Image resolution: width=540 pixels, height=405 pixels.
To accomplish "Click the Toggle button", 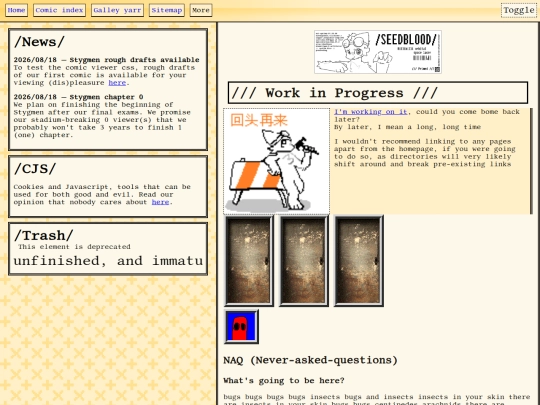I will 519,10.
